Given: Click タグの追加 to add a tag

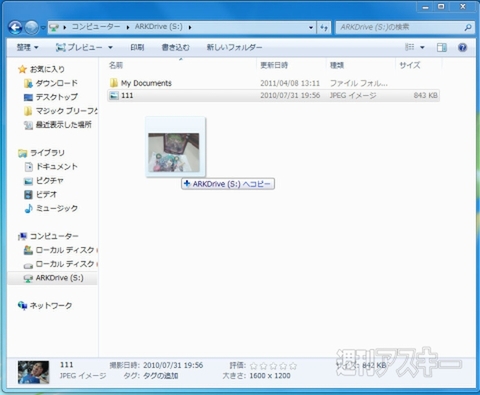Looking at the screenshot, I should 160,376.
